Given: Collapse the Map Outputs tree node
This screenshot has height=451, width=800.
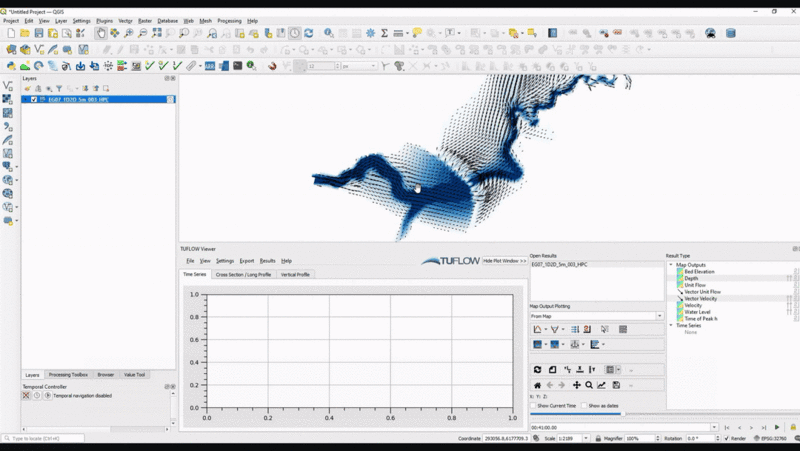Looking at the screenshot, I should click(x=671, y=265).
